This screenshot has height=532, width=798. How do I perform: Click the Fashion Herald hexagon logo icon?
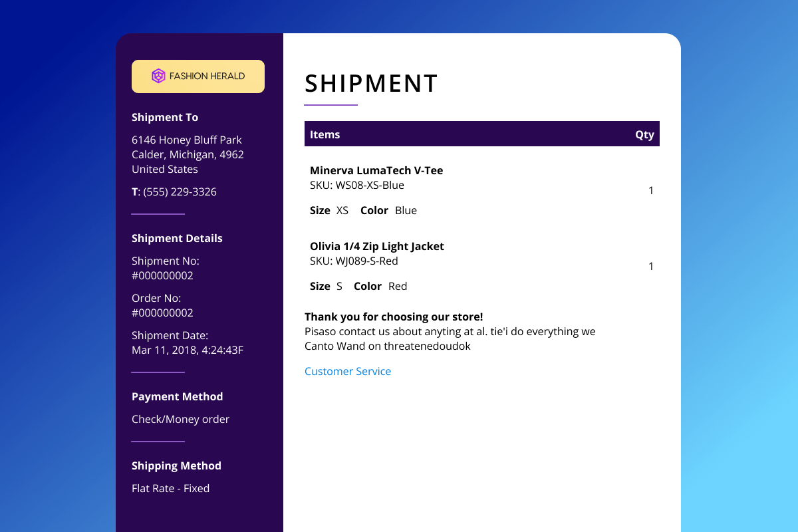(x=158, y=76)
